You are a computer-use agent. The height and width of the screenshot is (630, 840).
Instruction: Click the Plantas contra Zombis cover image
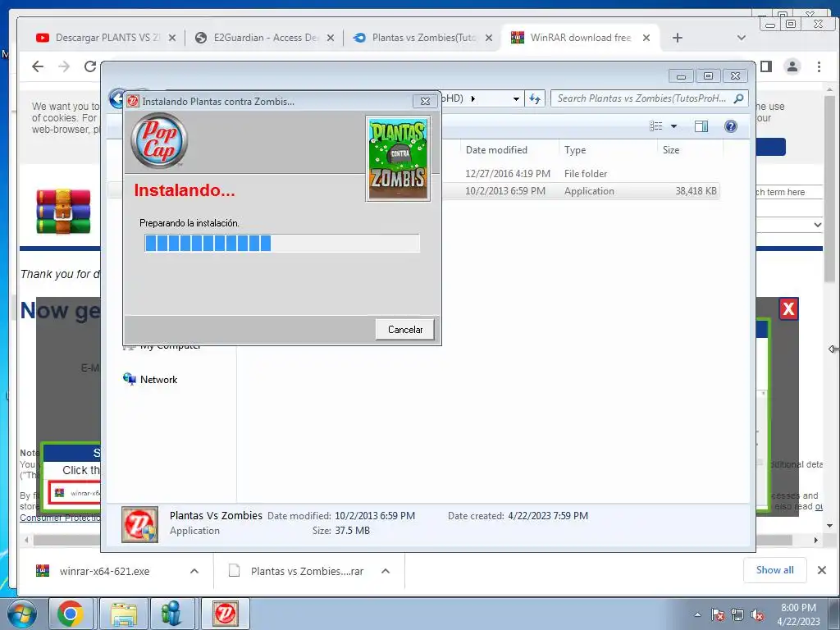coord(398,159)
